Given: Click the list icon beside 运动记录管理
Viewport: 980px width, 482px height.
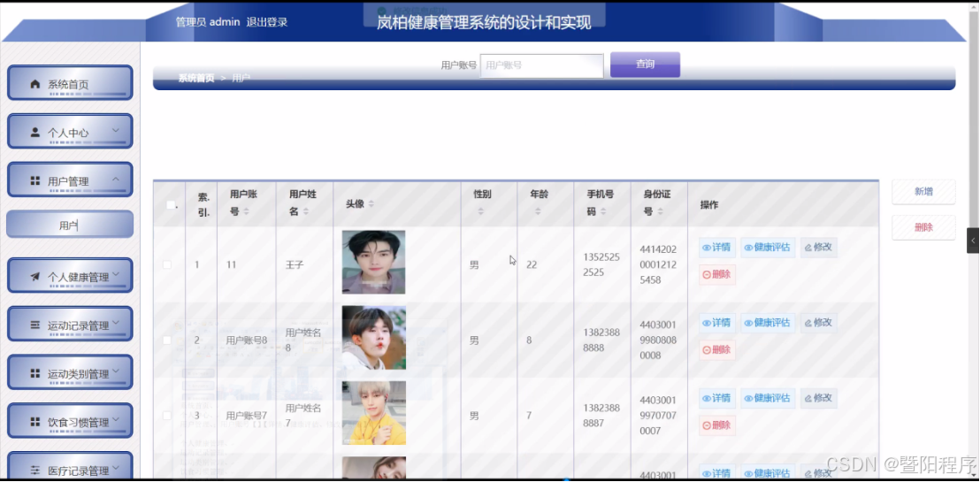Looking at the screenshot, I should coord(35,325).
